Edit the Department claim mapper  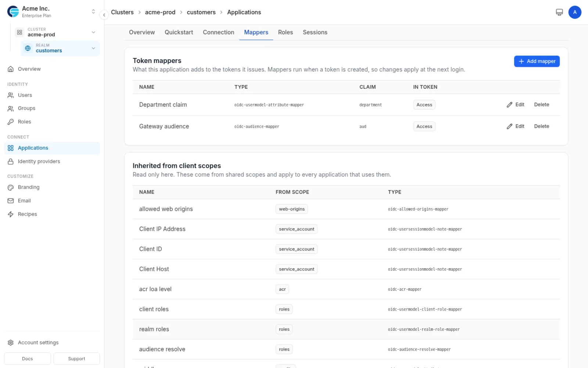[x=516, y=105]
